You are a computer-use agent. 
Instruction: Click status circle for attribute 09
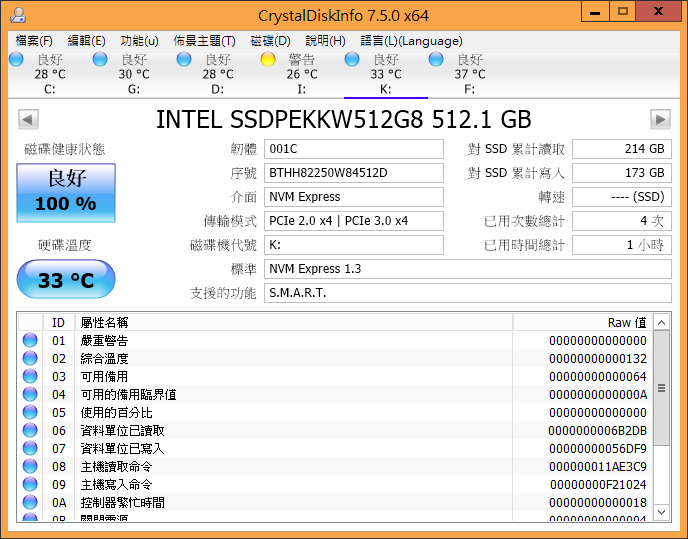30,484
